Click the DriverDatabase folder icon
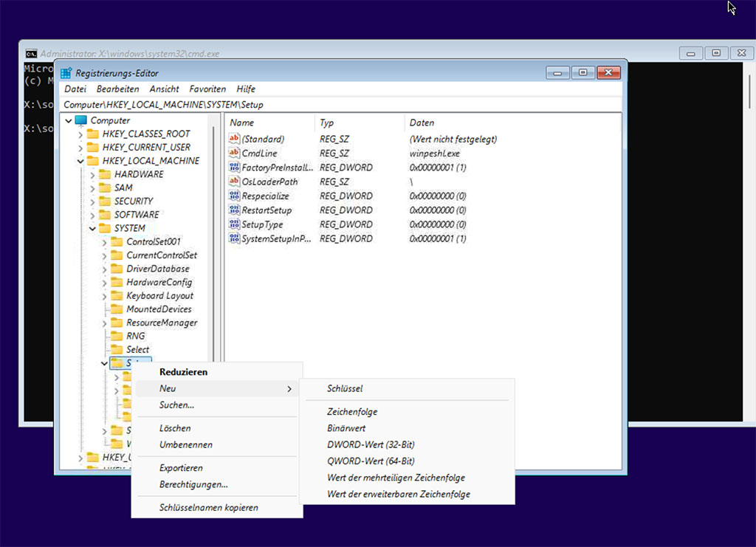756x547 pixels. 117,269
